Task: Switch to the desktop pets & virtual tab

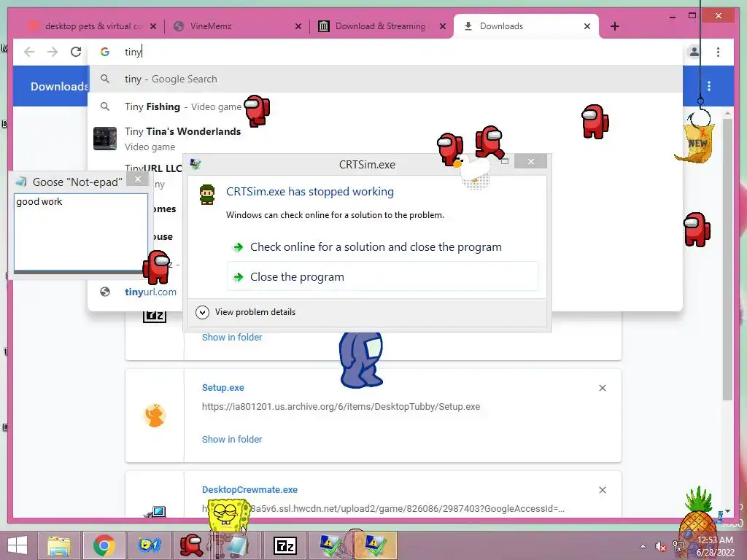Action: [x=91, y=26]
